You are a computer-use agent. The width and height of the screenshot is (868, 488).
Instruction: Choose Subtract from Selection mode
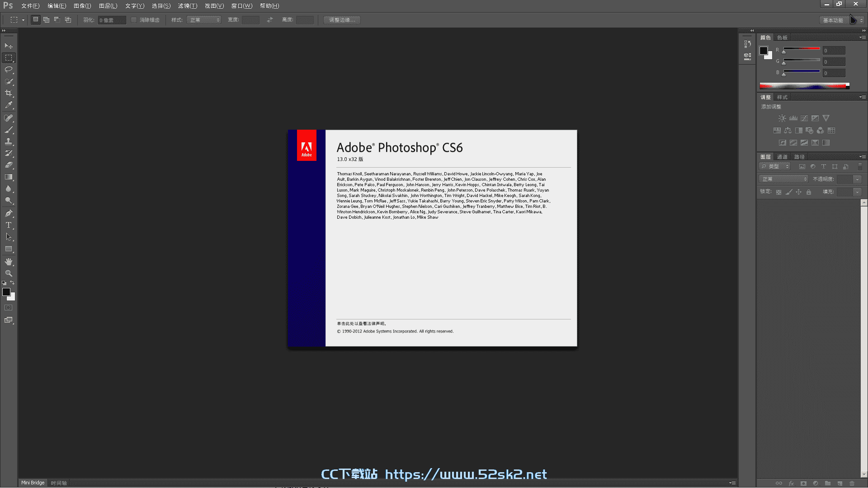57,20
